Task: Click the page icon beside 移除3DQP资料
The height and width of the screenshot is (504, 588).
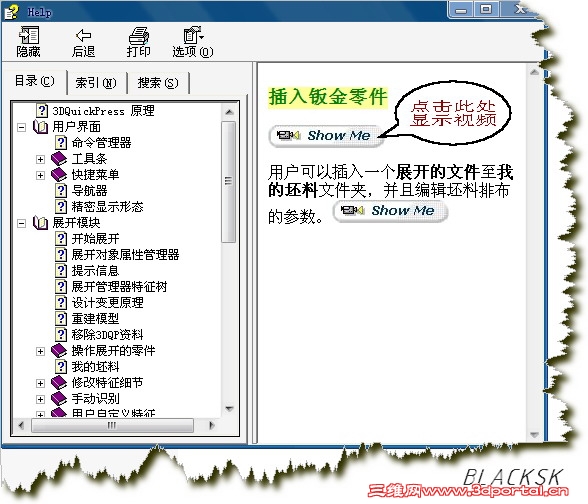Action: pyautogui.click(x=61, y=334)
